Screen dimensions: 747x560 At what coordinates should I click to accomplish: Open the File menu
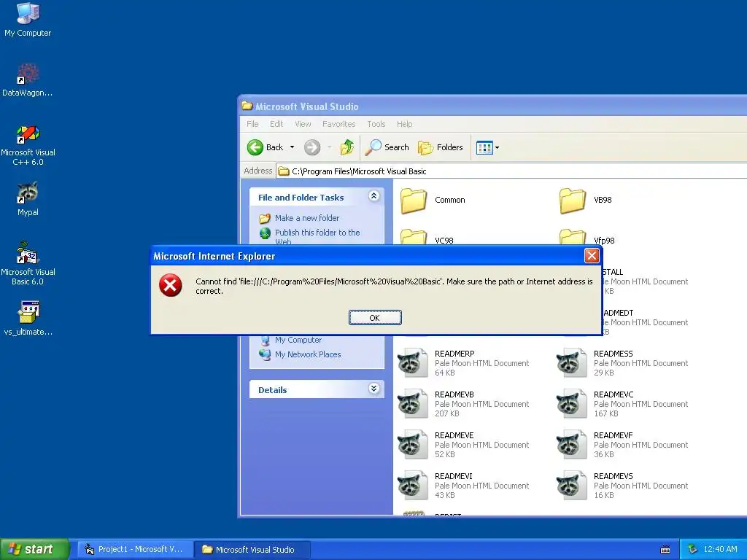[x=252, y=124]
